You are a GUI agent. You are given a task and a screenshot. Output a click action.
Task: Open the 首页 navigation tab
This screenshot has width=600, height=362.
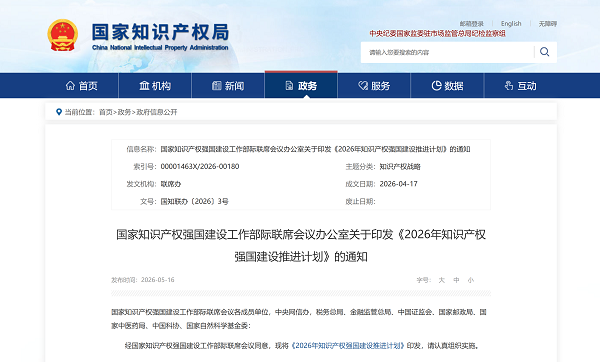pyautogui.click(x=82, y=85)
